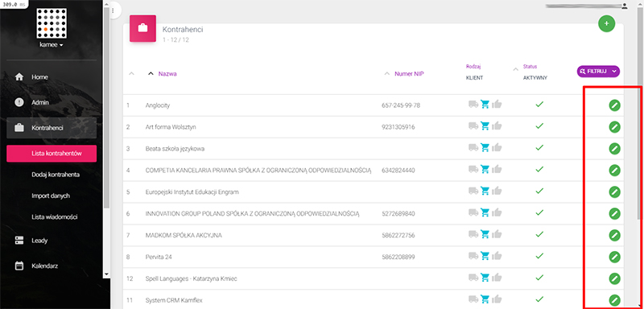This screenshot has height=309, width=644.
Task: Click the Status column label
Action: click(x=530, y=66)
